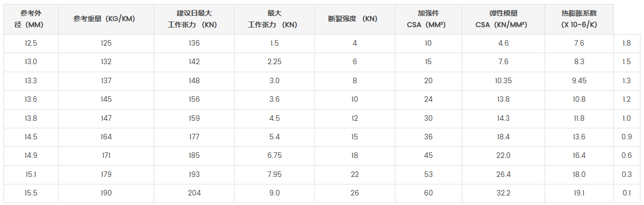Select the 建议日最大工作张力 (KN) header
This screenshot has width=644, height=205.
click(x=194, y=19)
